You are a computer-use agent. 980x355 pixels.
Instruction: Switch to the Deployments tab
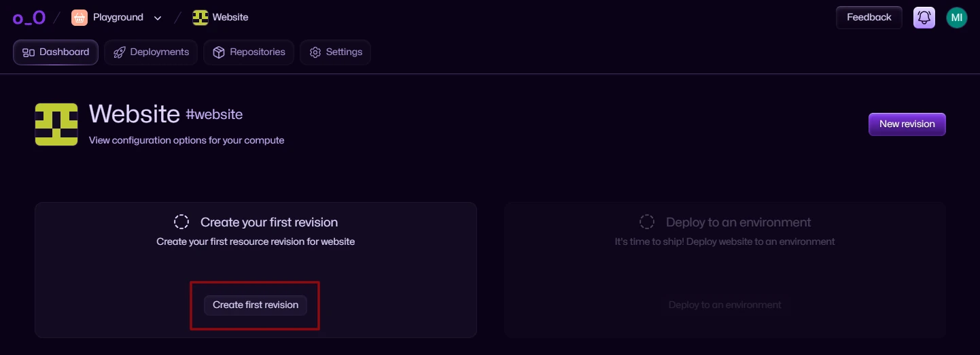click(x=151, y=52)
